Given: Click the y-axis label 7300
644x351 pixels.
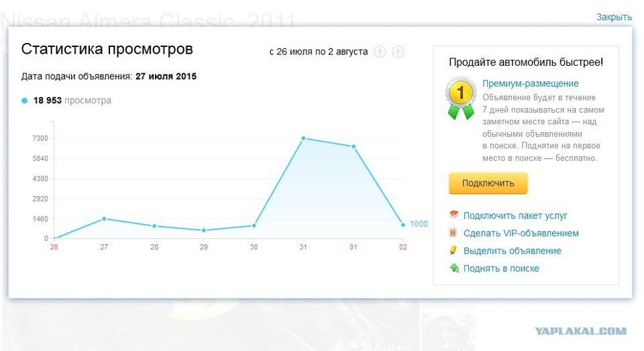Looking at the screenshot, I should (x=40, y=138).
